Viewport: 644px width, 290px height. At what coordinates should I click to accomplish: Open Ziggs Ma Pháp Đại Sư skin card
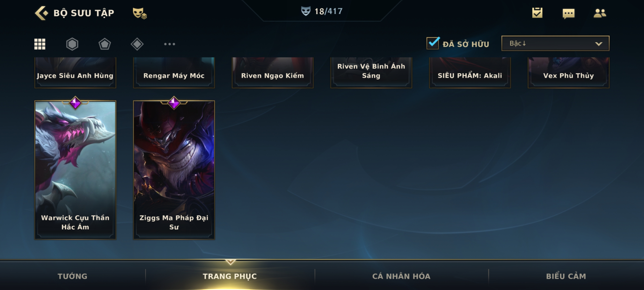(x=174, y=170)
